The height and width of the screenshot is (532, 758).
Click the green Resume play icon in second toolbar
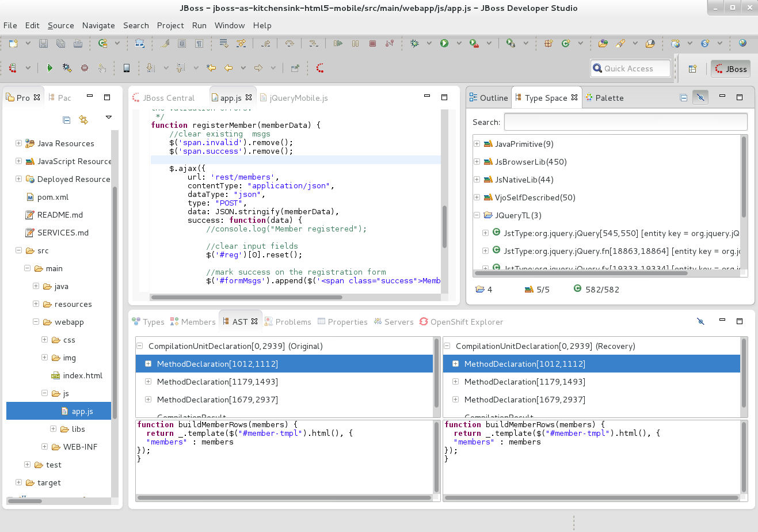tap(49, 68)
